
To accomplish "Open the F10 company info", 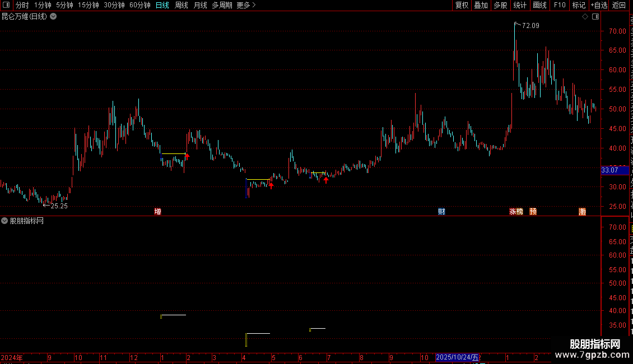I will tap(560, 5).
